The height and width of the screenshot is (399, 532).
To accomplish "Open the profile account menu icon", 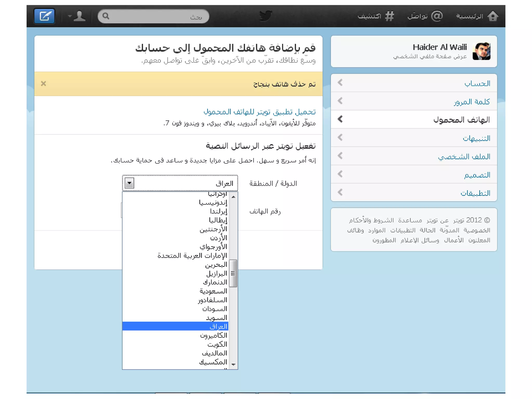I will click(77, 16).
